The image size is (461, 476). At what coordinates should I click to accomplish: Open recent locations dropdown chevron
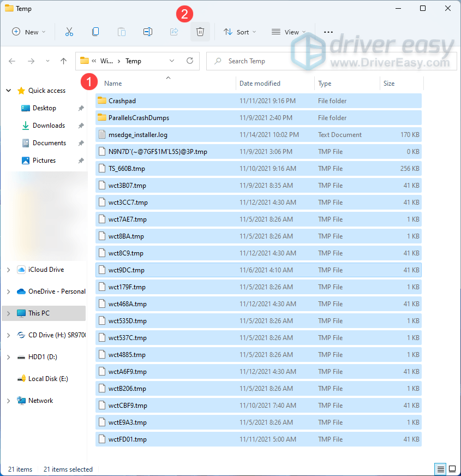coord(47,61)
